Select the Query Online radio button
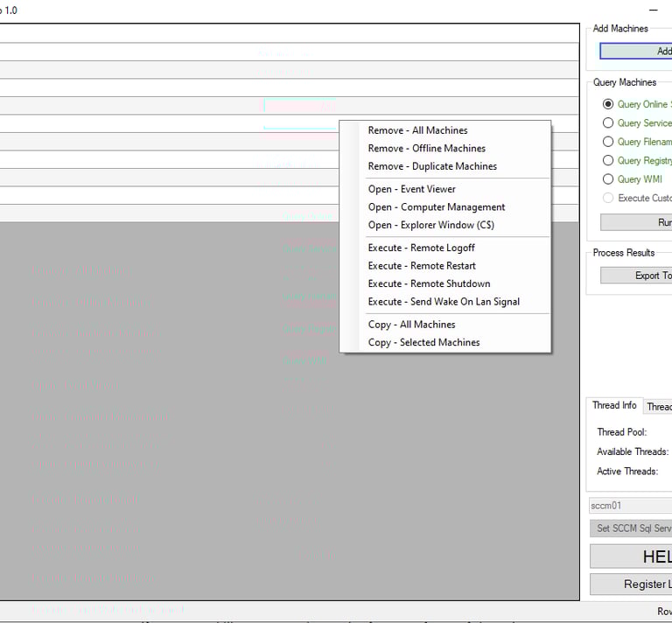 click(608, 104)
